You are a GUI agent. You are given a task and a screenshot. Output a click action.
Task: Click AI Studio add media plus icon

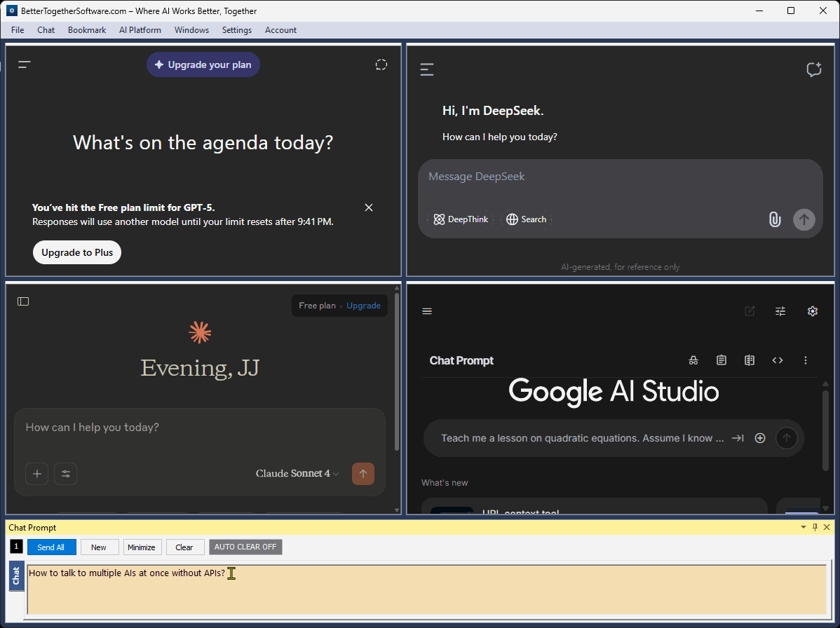coord(759,439)
